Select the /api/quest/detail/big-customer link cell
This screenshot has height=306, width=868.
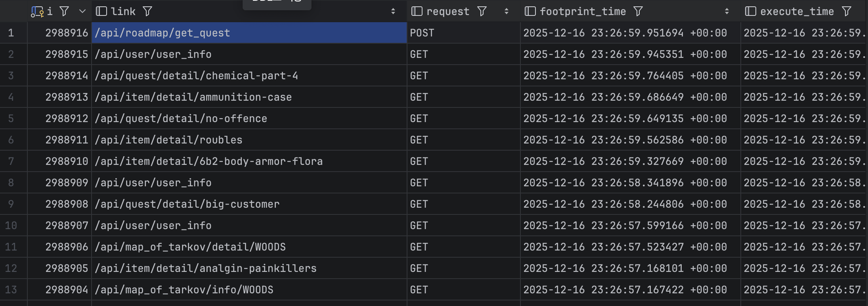(x=249, y=204)
